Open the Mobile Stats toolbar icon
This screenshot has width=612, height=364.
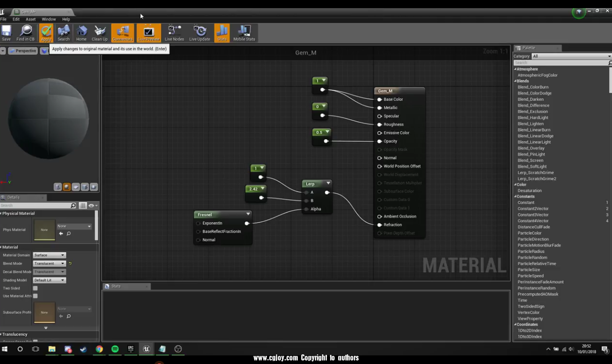click(244, 32)
